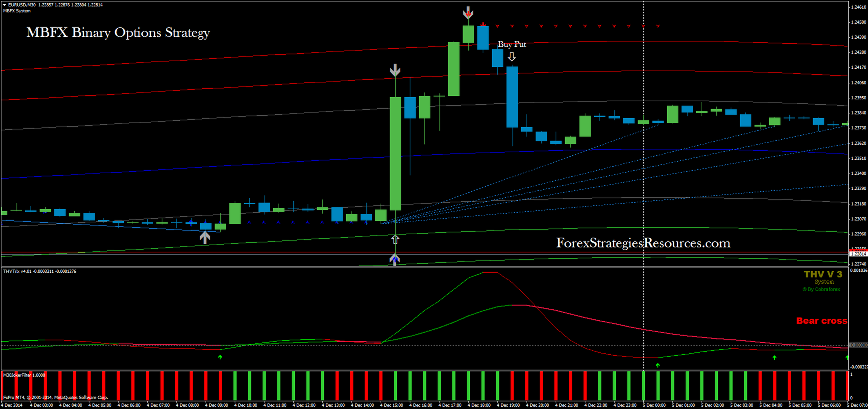Click the 5 Dec 00:00 time axis label
This screenshot has height=409, width=868.
pos(654,405)
